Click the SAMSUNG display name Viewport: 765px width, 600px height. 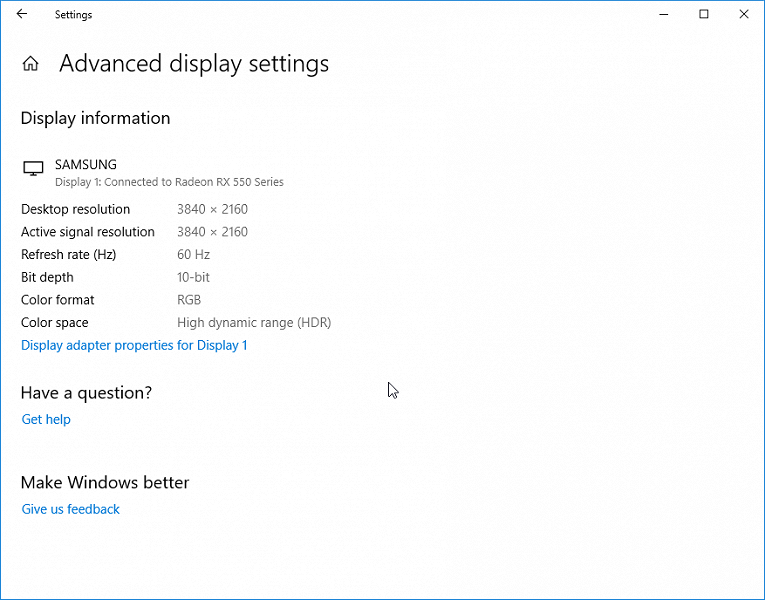[x=86, y=164]
